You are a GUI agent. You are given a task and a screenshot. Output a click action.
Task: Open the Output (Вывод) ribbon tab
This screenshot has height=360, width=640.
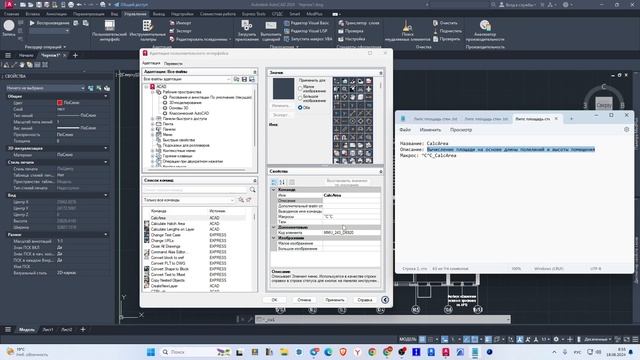tap(159, 14)
